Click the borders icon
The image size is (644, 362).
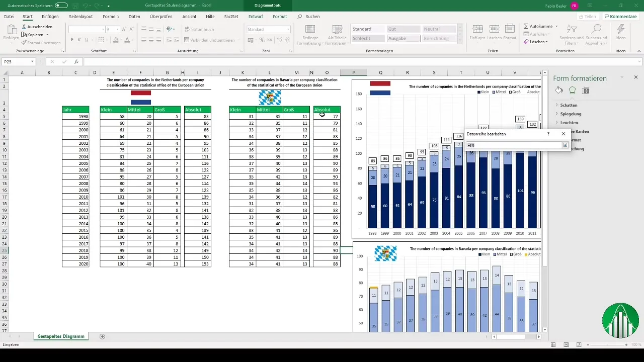click(102, 40)
